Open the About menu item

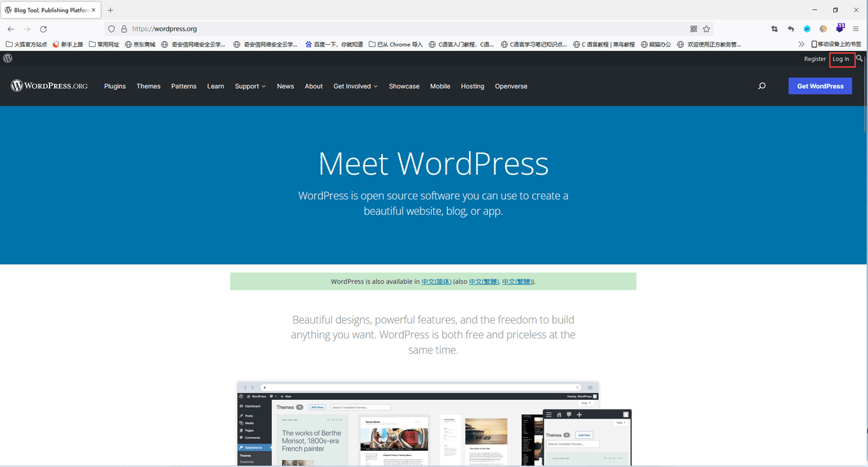point(314,86)
